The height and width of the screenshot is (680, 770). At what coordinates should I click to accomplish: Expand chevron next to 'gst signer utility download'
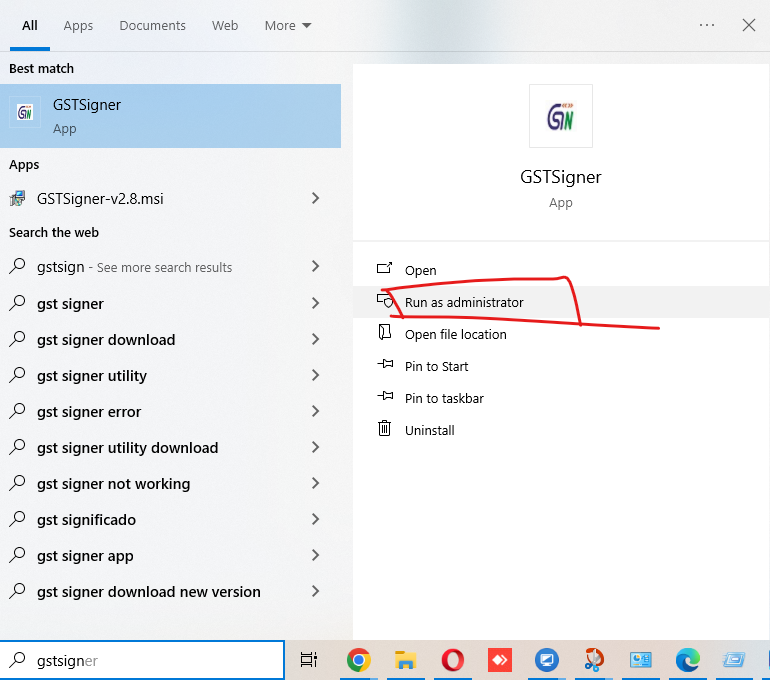[315, 447]
